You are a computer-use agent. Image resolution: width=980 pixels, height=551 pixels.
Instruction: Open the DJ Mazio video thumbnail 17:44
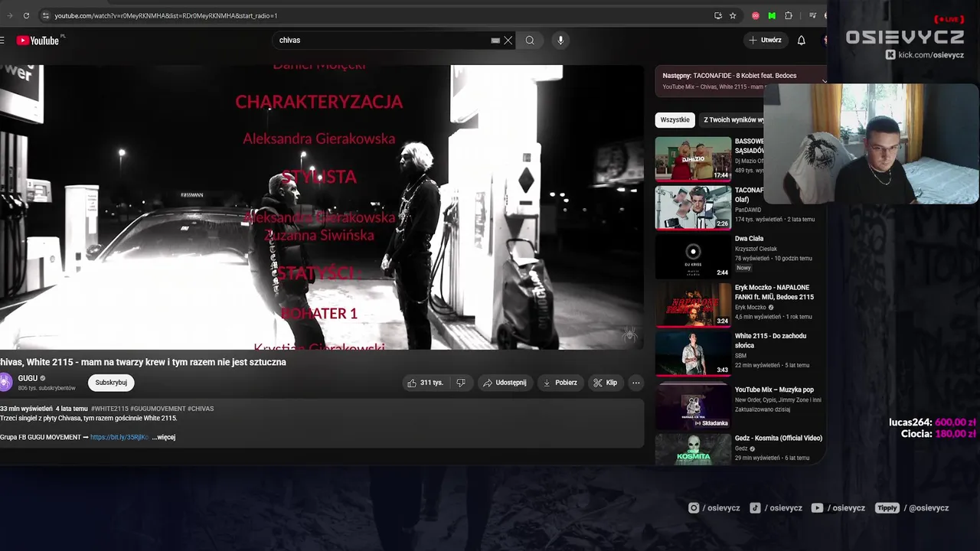(x=693, y=158)
